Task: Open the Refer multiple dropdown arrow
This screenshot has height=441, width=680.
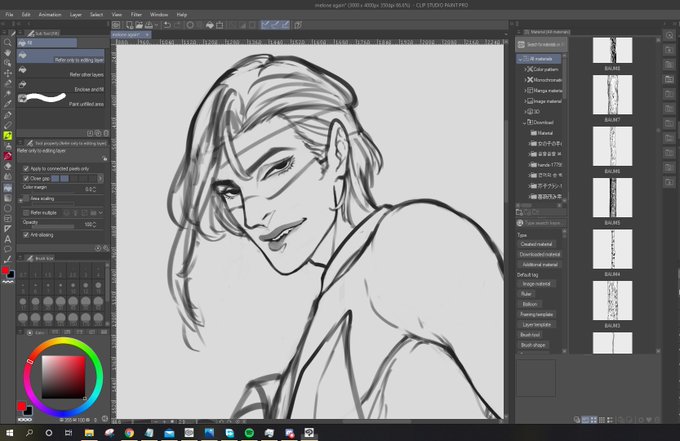Action: coord(101,212)
